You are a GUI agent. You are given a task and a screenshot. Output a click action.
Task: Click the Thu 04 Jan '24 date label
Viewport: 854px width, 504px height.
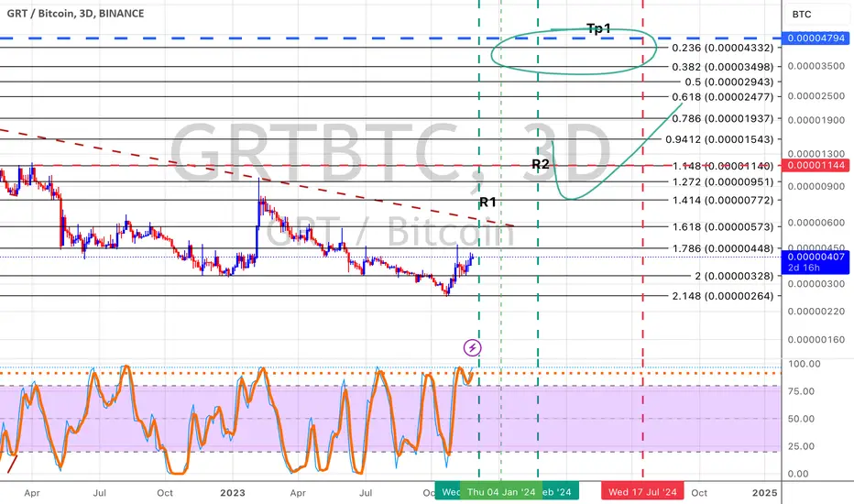(x=501, y=492)
